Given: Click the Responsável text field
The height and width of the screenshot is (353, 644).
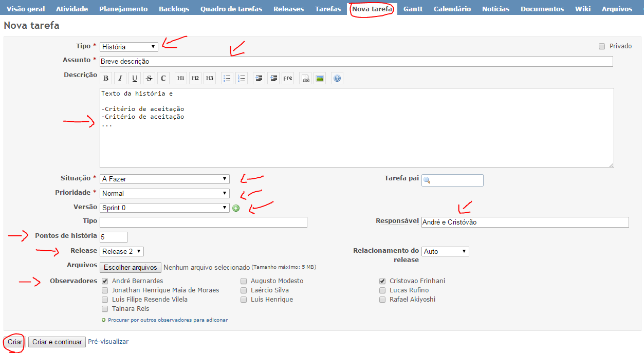Looking at the screenshot, I should click(x=525, y=222).
